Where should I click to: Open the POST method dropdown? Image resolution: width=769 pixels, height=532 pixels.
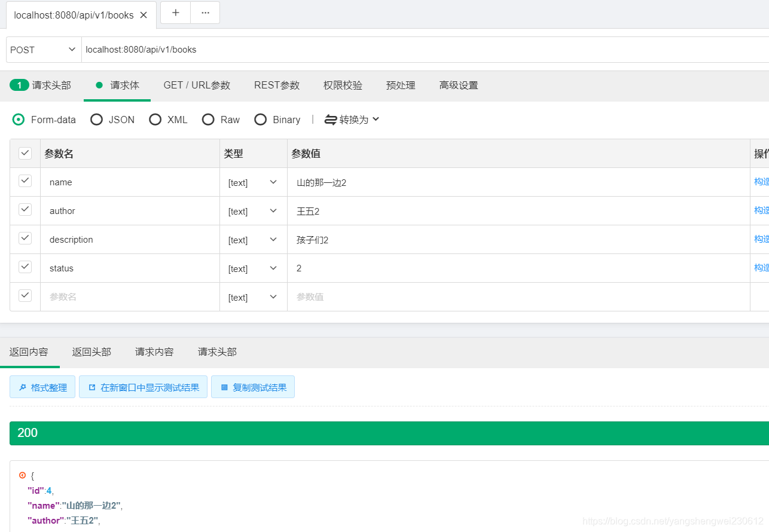[44, 50]
